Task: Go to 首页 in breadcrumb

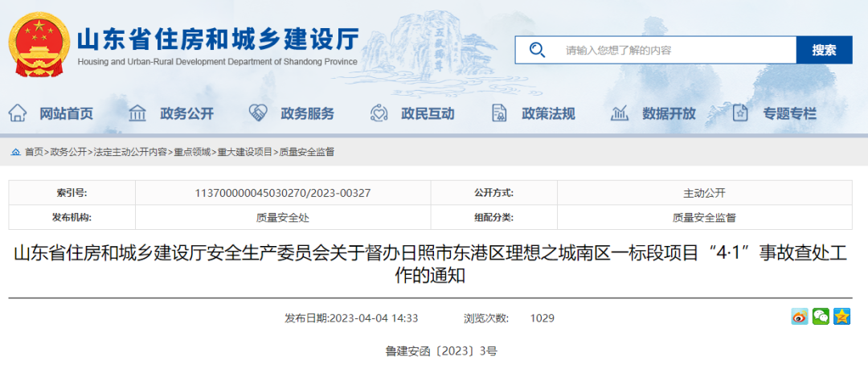Action: (34, 152)
